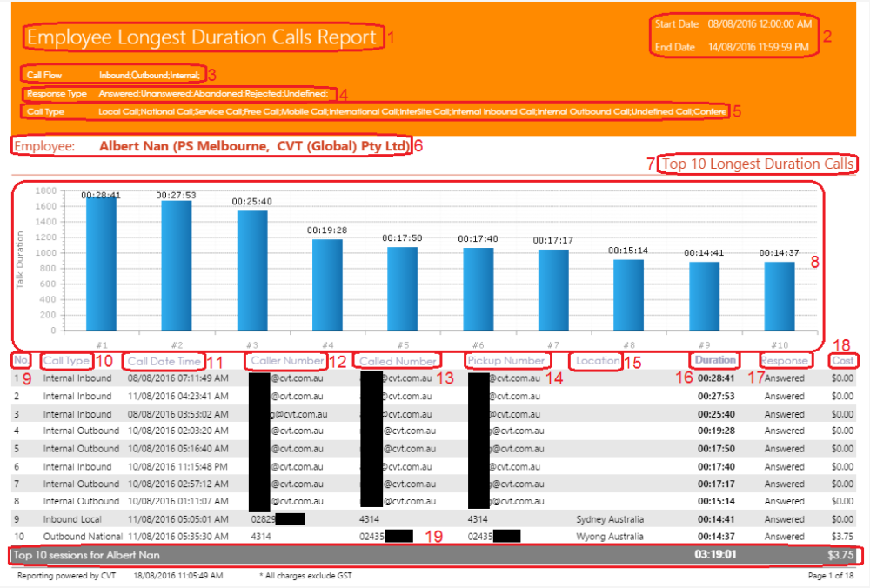Click the Called Number column header
This screenshot has width=870, height=588.
(x=398, y=361)
